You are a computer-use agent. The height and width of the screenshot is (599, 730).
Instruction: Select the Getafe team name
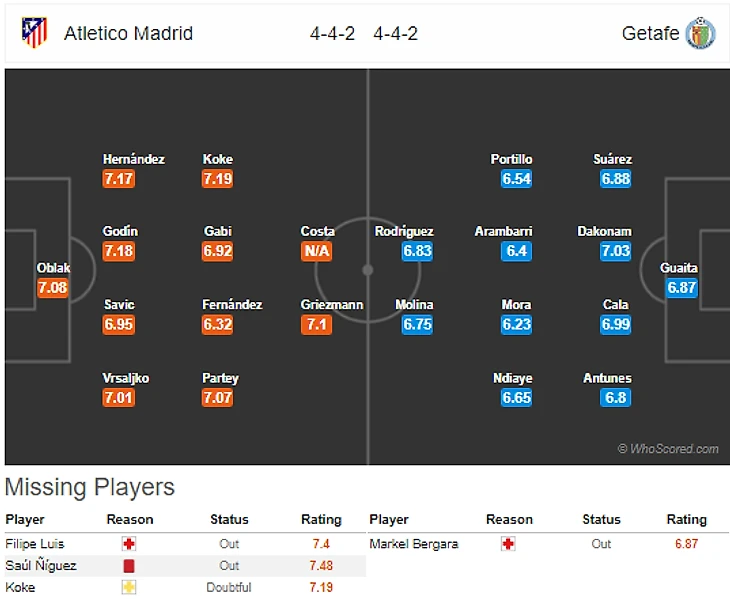coord(650,33)
